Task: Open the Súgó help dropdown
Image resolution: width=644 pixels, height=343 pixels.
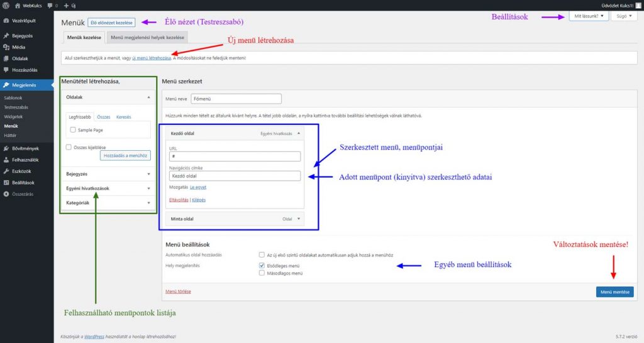Action: (624, 16)
